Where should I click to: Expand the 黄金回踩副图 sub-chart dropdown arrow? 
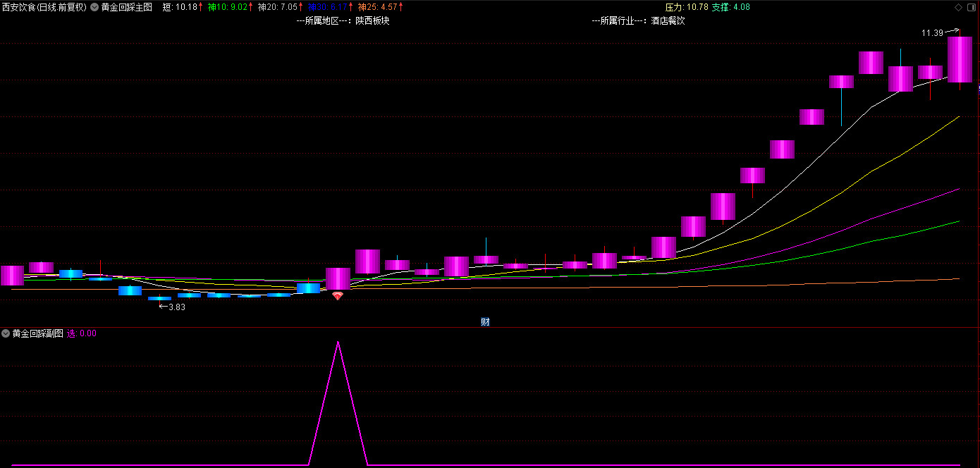click(x=6, y=334)
